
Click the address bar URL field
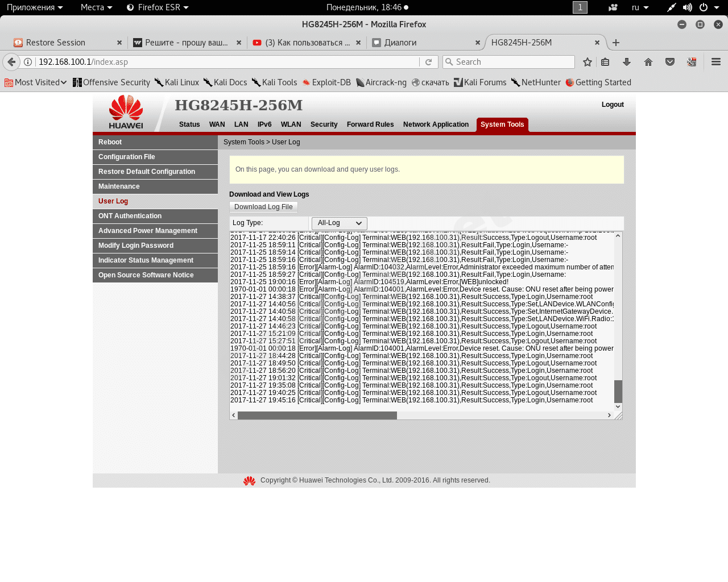(x=227, y=62)
